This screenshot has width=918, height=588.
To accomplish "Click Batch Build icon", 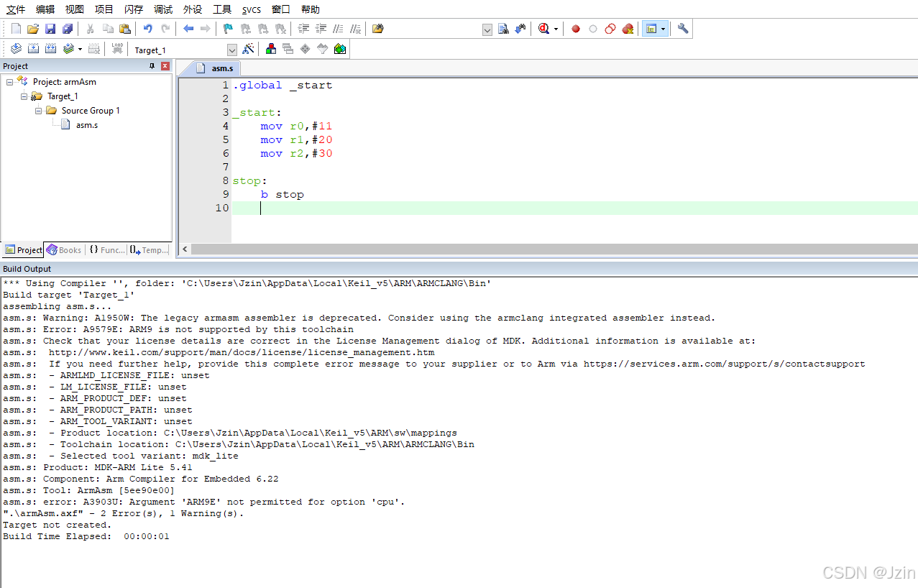I will [x=68, y=49].
